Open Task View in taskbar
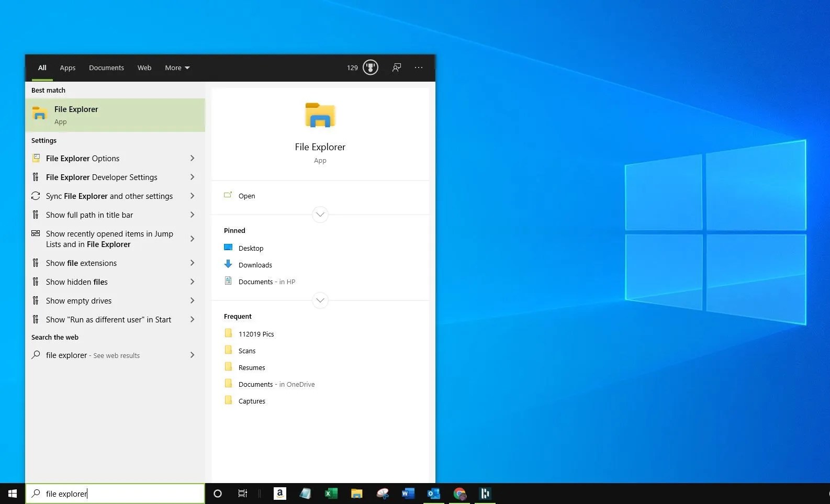830x504 pixels. (x=243, y=494)
